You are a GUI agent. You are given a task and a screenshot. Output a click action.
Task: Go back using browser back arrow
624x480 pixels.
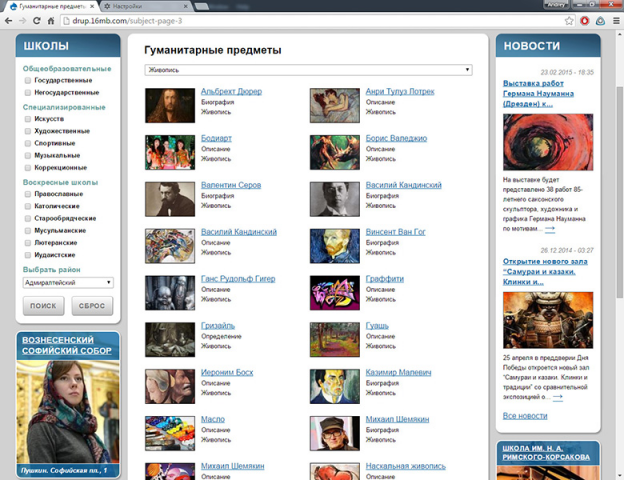point(8,21)
